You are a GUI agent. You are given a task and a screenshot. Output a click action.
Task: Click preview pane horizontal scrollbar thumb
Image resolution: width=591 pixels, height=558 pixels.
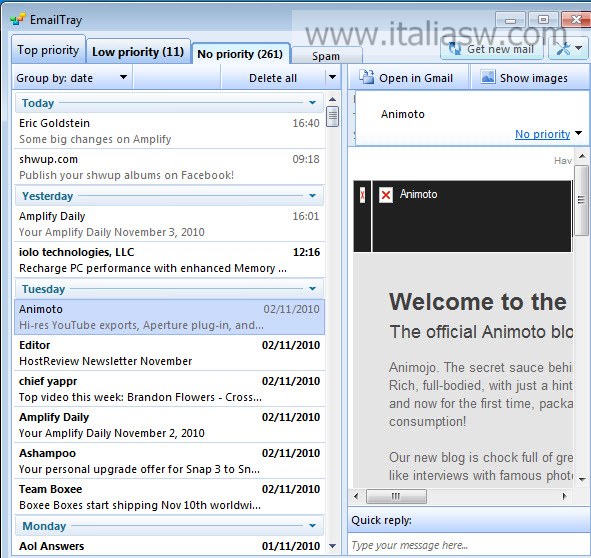coord(396,496)
